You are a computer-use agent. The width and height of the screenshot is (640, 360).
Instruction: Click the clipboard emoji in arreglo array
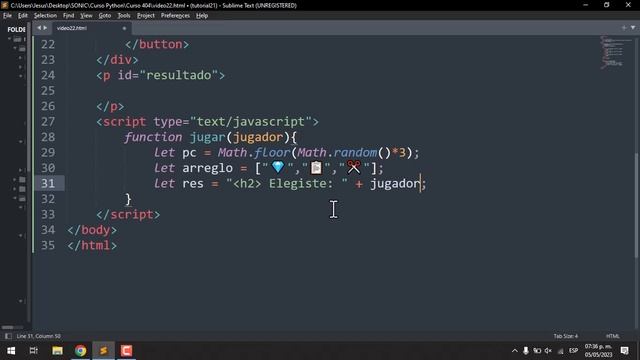tap(316, 168)
